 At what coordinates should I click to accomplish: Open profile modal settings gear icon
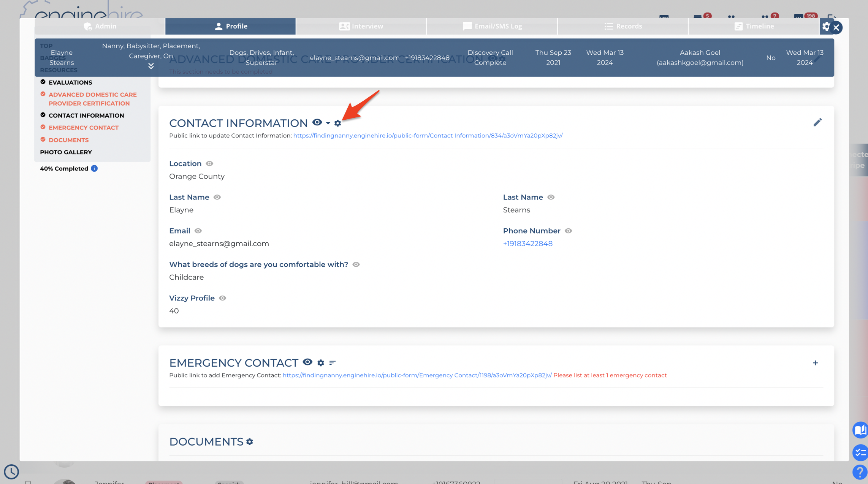[826, 26]
